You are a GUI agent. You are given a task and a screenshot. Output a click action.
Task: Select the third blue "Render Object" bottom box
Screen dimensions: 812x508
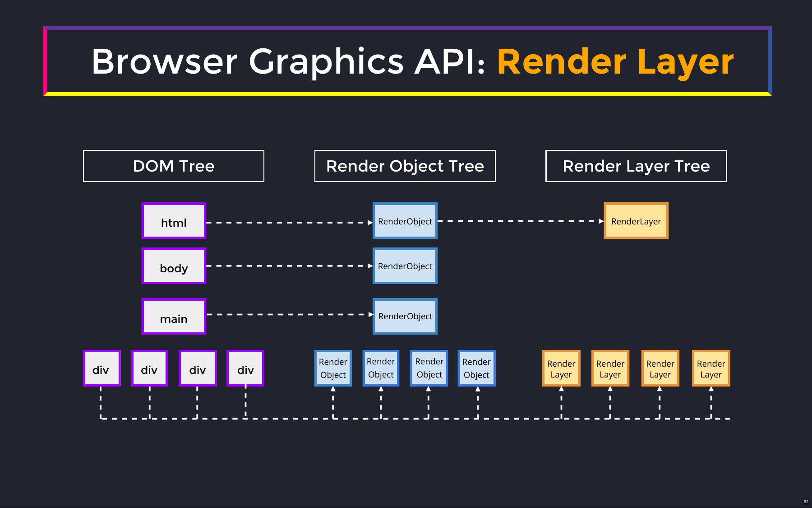(x=429, y=368)
